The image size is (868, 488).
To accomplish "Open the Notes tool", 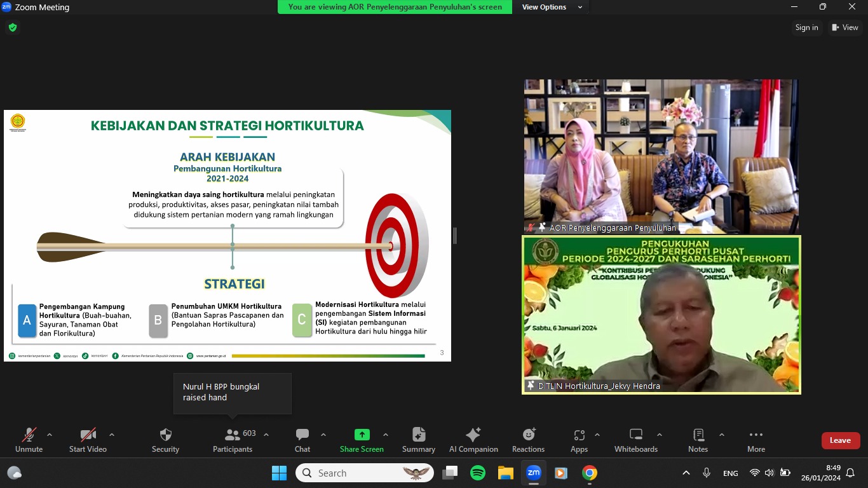I will tap(698, 440).
